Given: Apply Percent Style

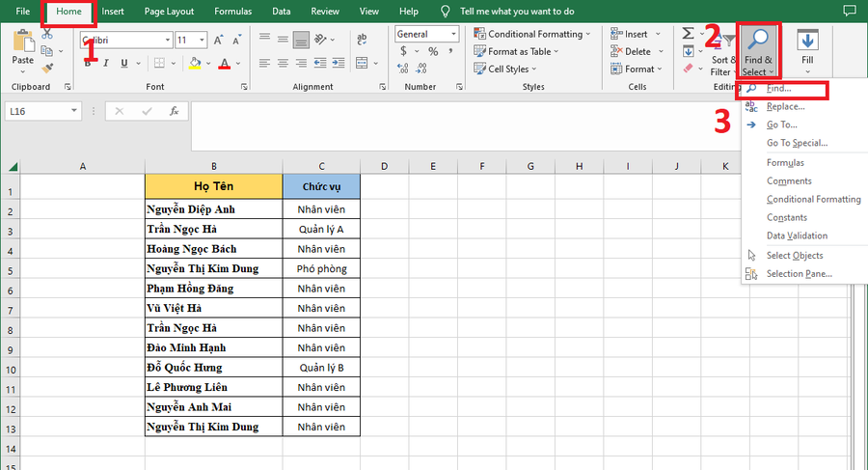Looking at the screenshot, I should point(433,51).
